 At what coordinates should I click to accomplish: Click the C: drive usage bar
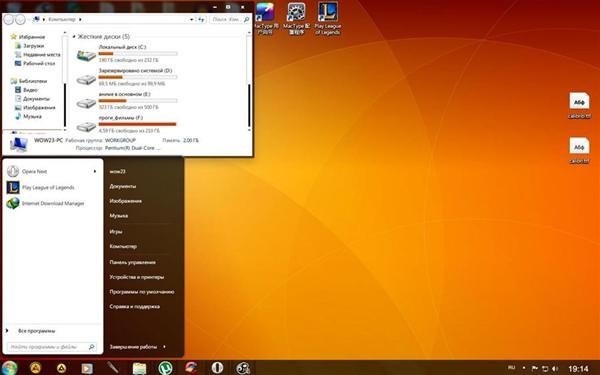(138, 54)
